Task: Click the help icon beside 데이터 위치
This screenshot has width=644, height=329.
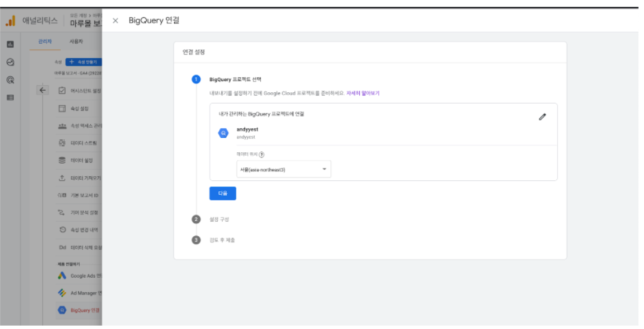Action: point(262,154)
